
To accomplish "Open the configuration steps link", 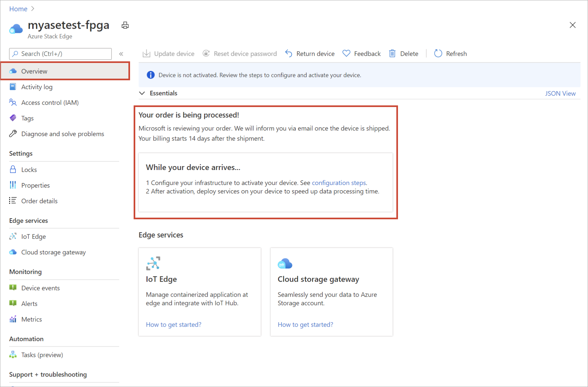I will 339,183.
